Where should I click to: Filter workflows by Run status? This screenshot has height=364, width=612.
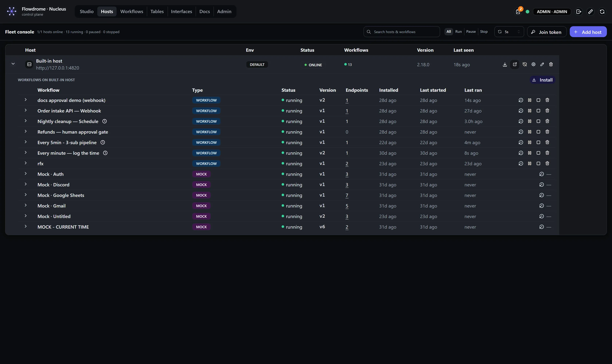(x=458, y=32)
